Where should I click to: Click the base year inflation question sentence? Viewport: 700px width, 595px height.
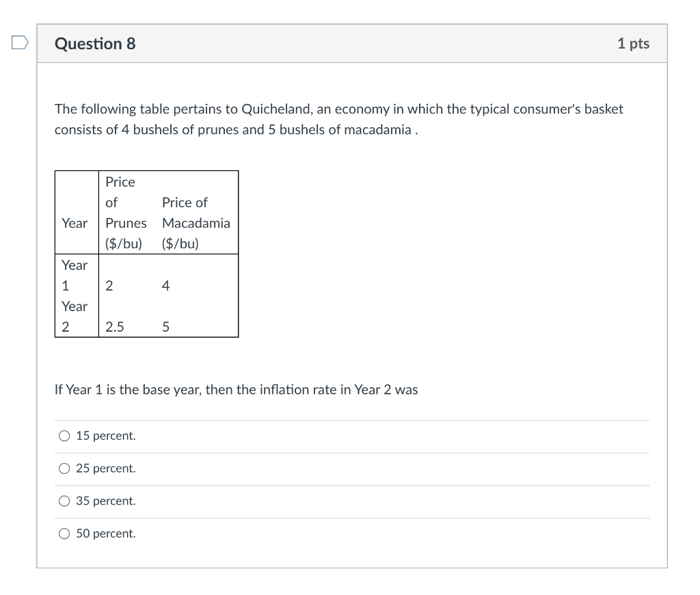236,389
